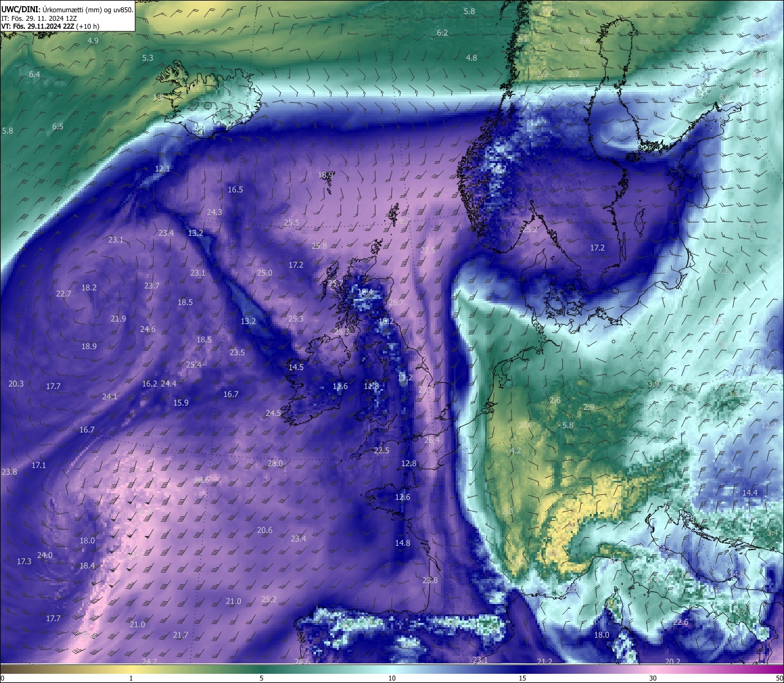Image resolution: width=784 pixels, height=683 pixels.
Task: Click the map value '4.8' on the map
Action: point(472,58)
